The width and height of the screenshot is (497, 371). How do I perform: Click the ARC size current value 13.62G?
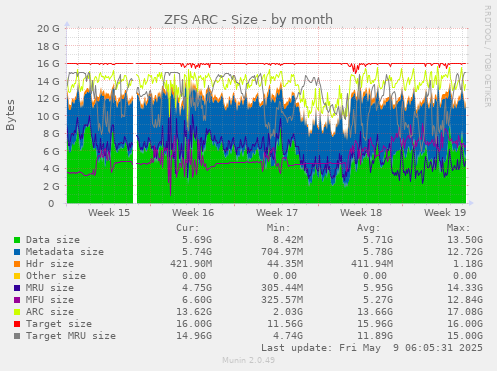[x=194, y=312]
